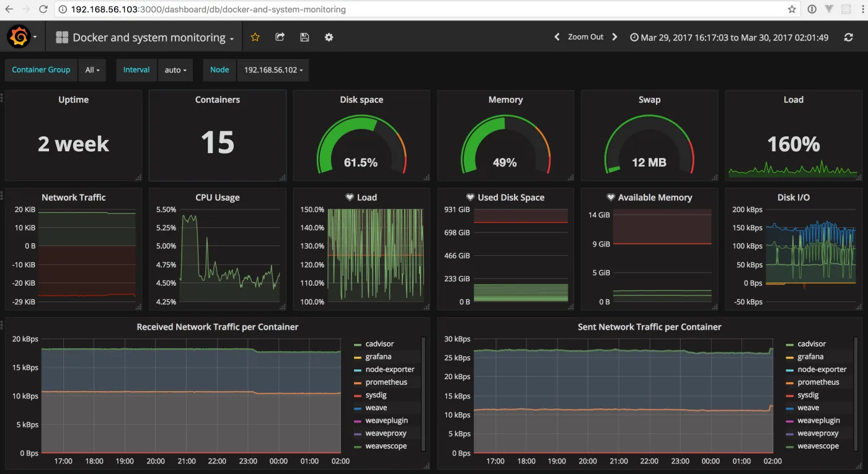Click the share dashboard icon
This screenshot has height=474, width=868.
(x=280, y=37)
